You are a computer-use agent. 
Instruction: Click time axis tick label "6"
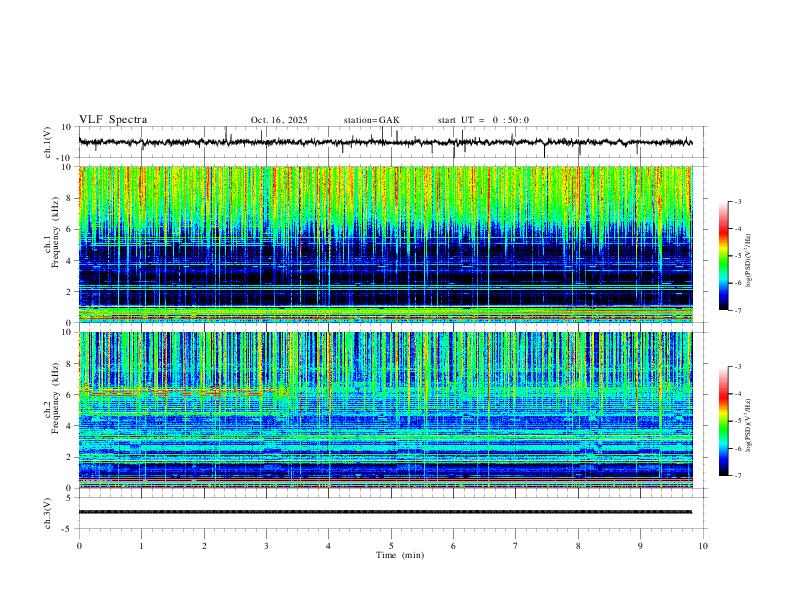click(454, 546)
